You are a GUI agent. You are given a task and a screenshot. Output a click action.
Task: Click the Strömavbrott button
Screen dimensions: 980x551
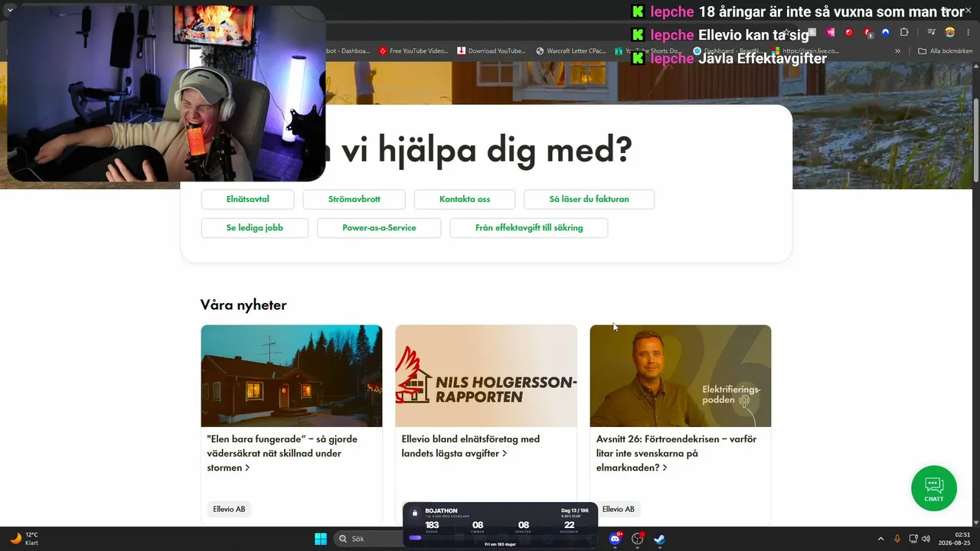tap(354, 199)
